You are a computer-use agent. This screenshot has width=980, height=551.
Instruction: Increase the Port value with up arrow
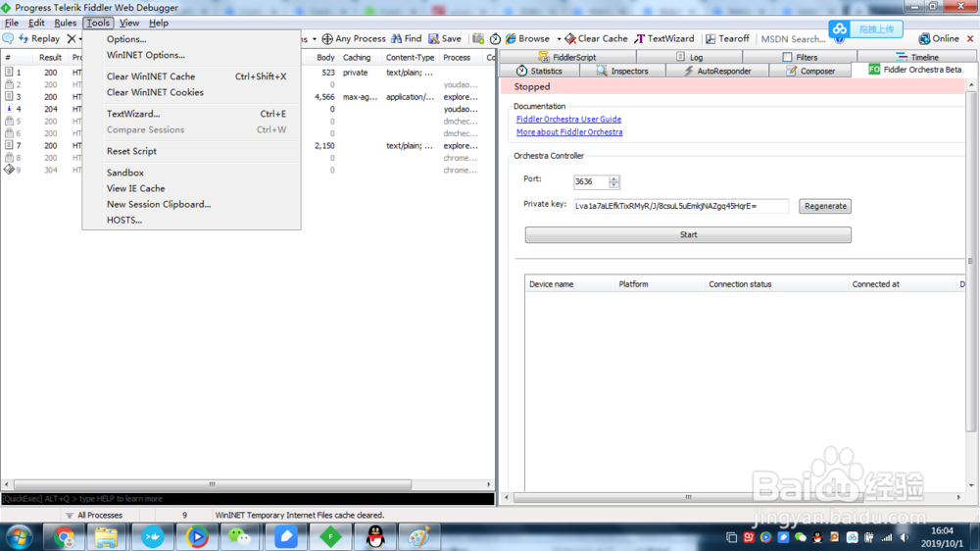point(614,178)
